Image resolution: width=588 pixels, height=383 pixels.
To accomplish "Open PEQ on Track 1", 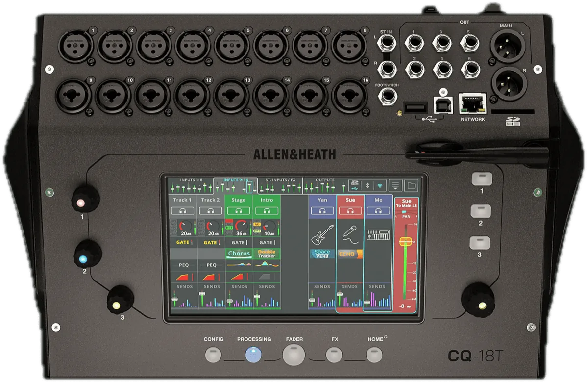I will coord(184,265).
